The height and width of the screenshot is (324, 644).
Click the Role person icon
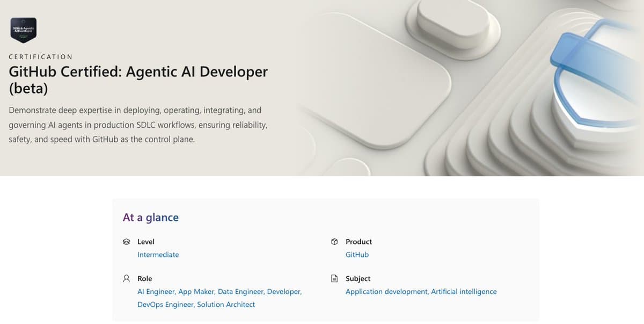pyautogui.click(x=127, y=279)
